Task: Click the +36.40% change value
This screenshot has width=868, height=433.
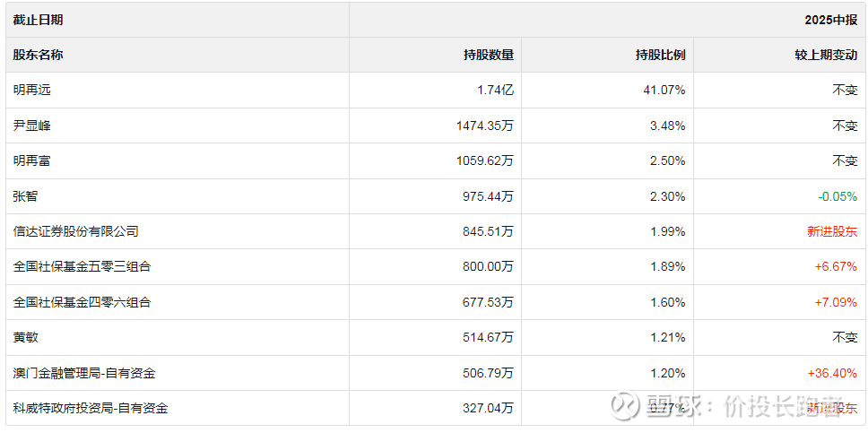Action: [834, 373]
